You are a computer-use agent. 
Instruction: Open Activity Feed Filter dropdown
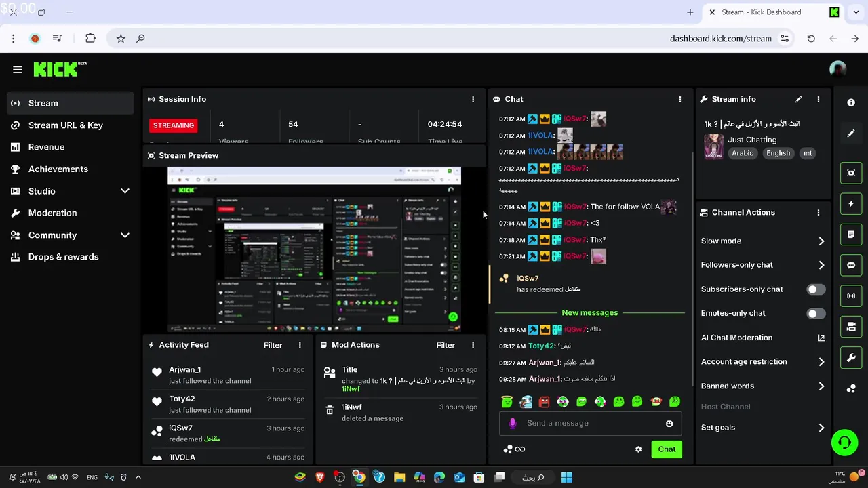pos(273,345)
